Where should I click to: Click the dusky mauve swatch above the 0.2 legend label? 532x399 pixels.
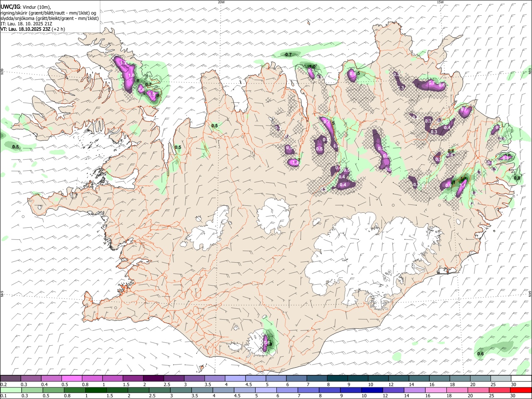(10, 379)
